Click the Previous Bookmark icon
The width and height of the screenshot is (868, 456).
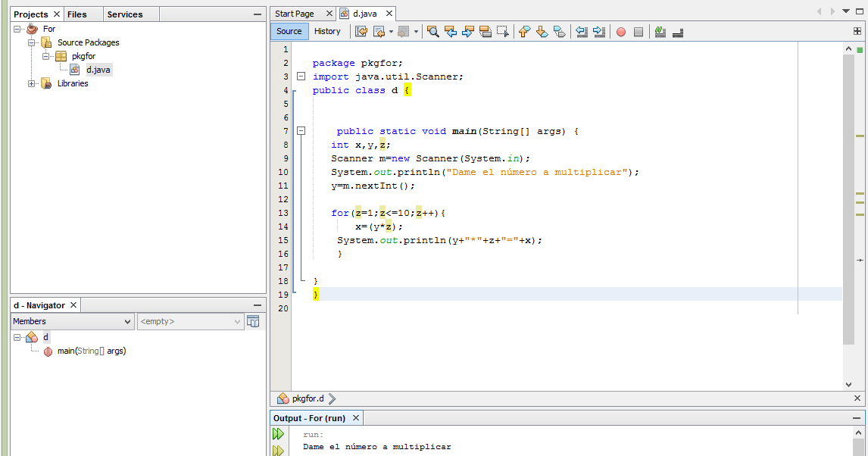pos(523,32)
